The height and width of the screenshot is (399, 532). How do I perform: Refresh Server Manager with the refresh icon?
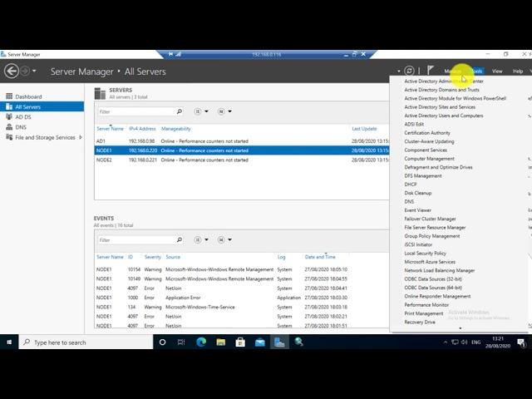pyautogui.click(x=409, y=71)
